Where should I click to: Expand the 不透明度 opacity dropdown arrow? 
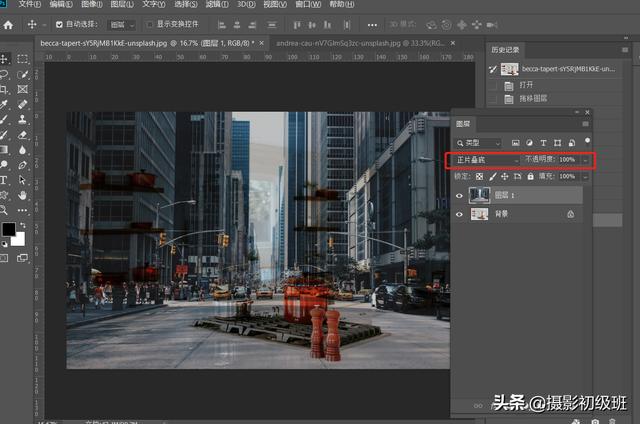point(585,160)
